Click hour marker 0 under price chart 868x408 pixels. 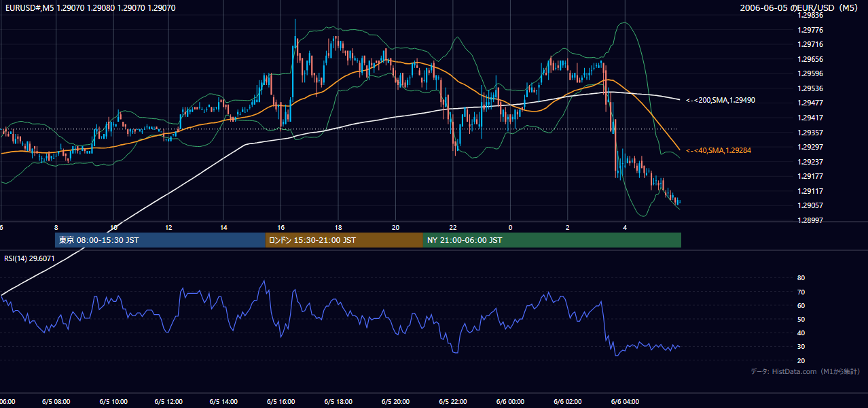pyautogui.click(x=510, y=228)
